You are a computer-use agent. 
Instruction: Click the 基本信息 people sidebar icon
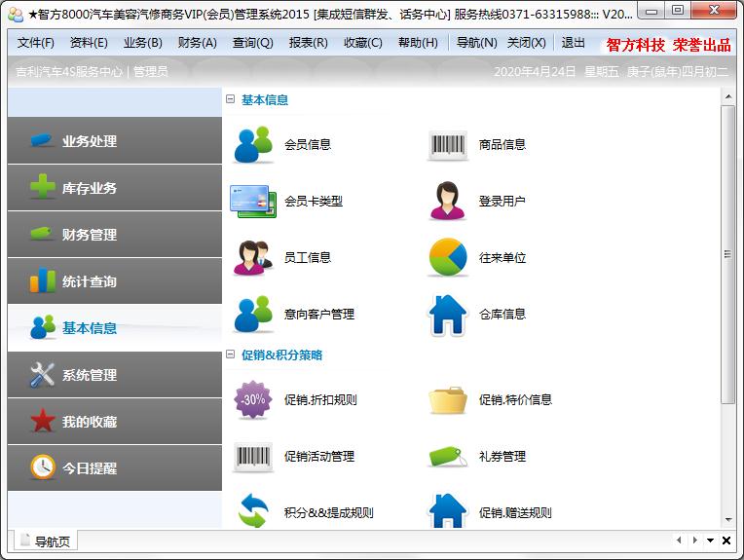[43, 327]
